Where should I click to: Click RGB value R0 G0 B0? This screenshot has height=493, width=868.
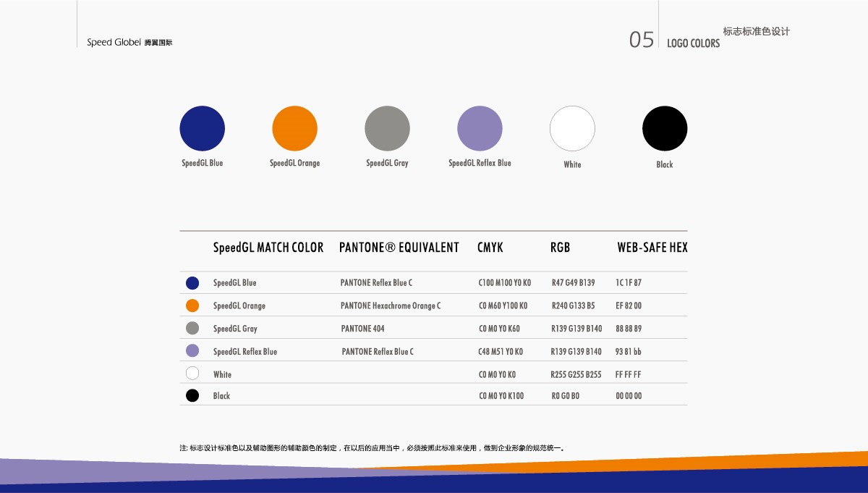tap(566, 396)
